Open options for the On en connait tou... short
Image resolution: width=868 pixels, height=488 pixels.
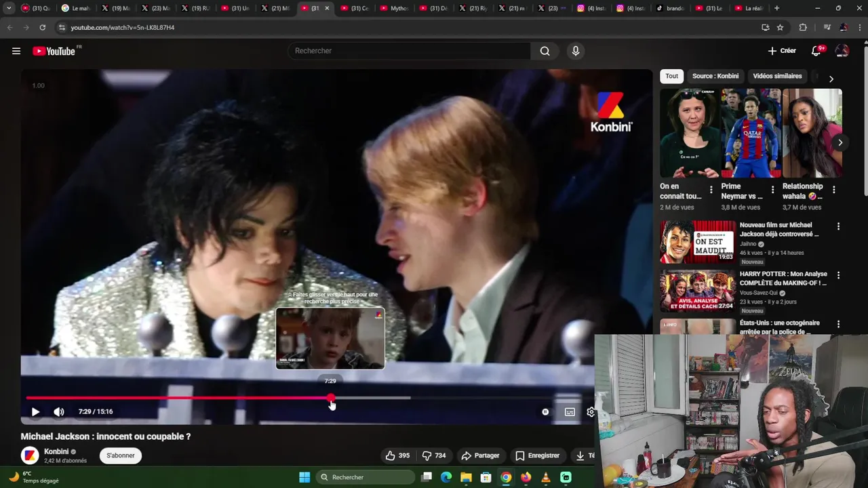[711, 190]
